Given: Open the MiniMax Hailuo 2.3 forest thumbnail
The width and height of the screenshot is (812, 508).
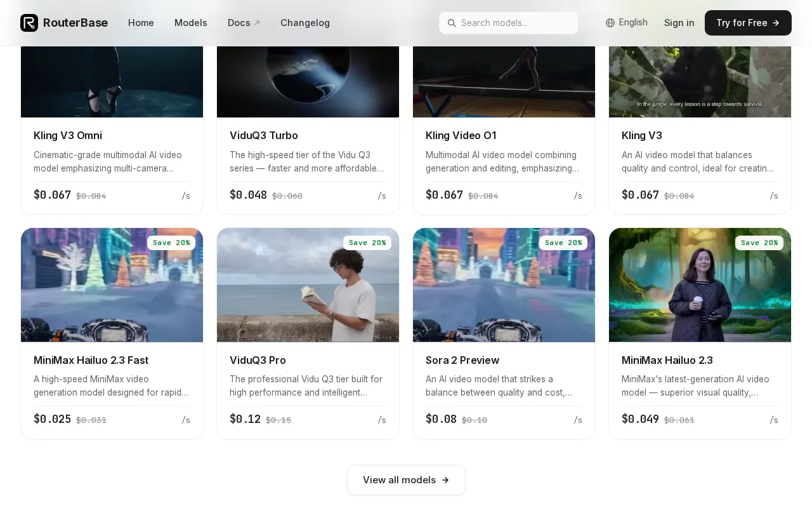Looking at the screenshot, I should point(700,285).
